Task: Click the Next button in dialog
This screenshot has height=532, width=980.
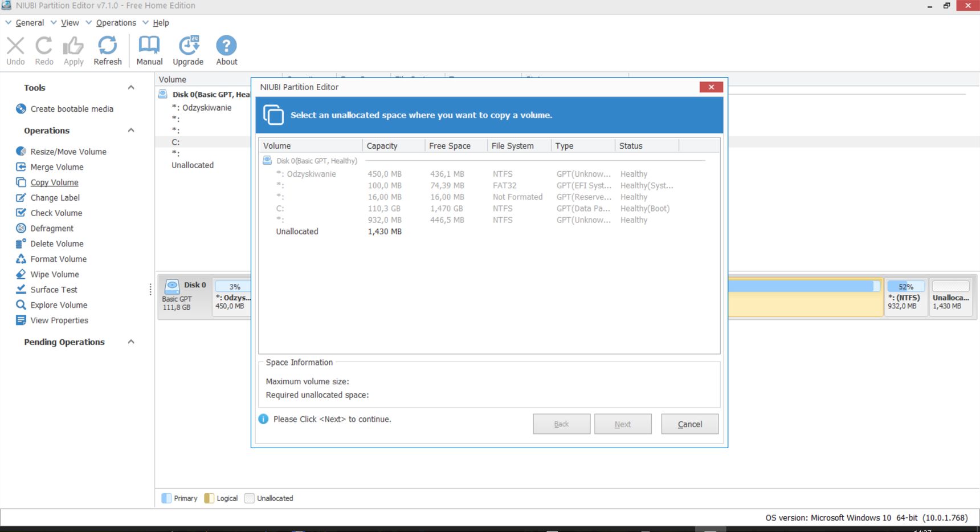Action: tap(623, 424)
